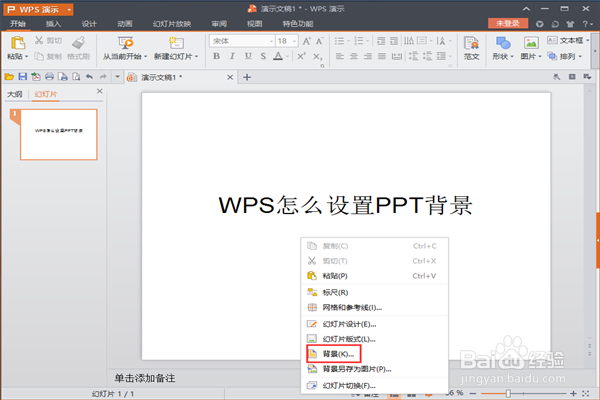The height and width of the screenshot is (400, 600).
Task: Click the Print icon in quick toolbar
Action: click(x=49, y=77)
